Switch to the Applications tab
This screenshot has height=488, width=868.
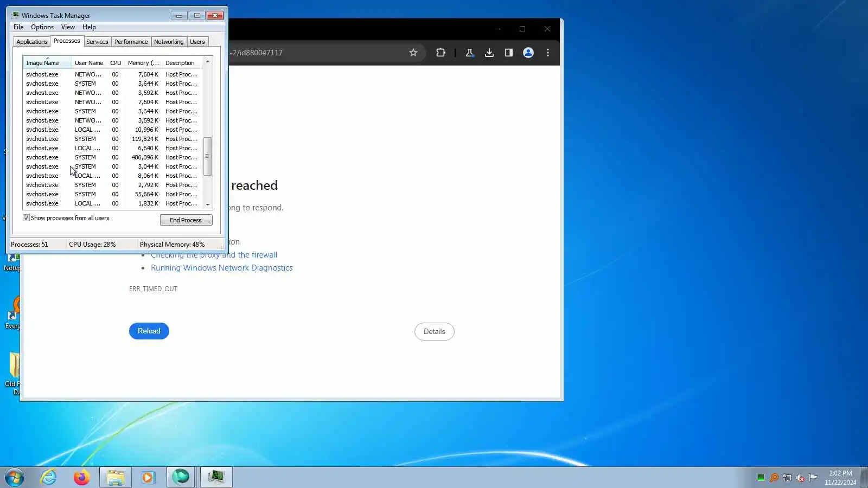32,42
